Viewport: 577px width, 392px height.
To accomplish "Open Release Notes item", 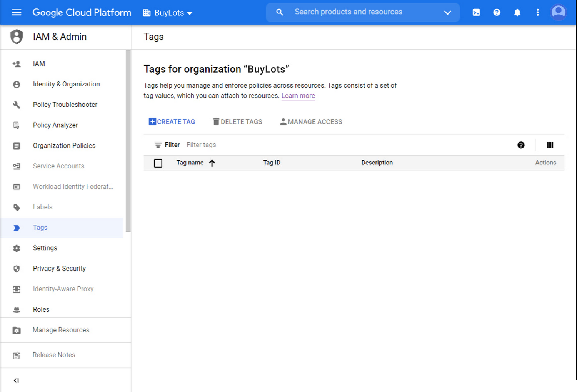I will 54,355.
